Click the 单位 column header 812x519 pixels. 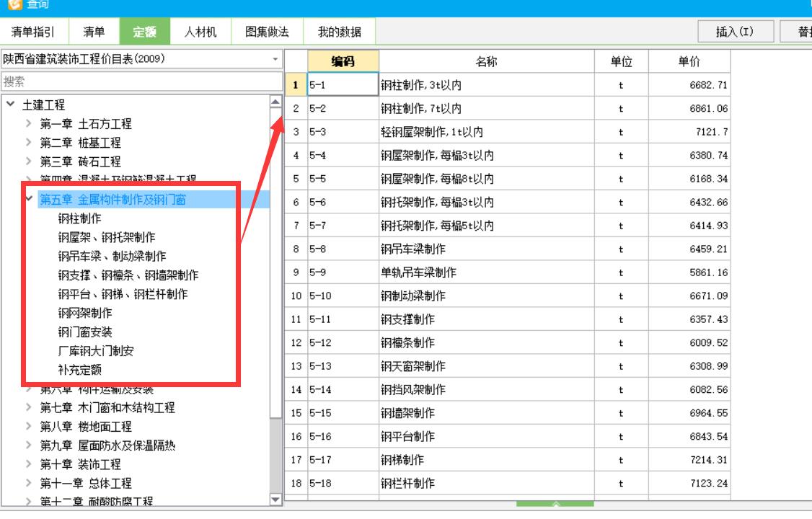[621, 61]
